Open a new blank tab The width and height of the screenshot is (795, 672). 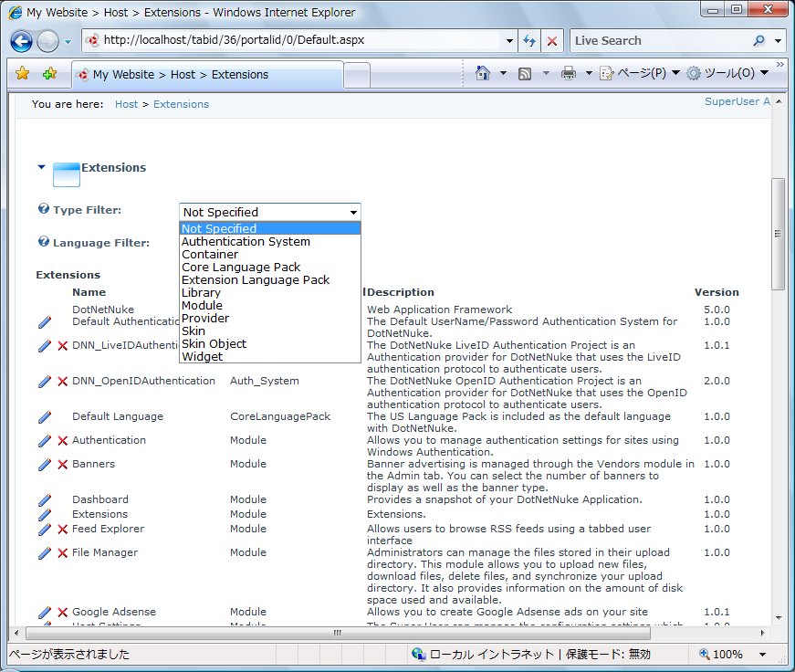tap(357, 76)
